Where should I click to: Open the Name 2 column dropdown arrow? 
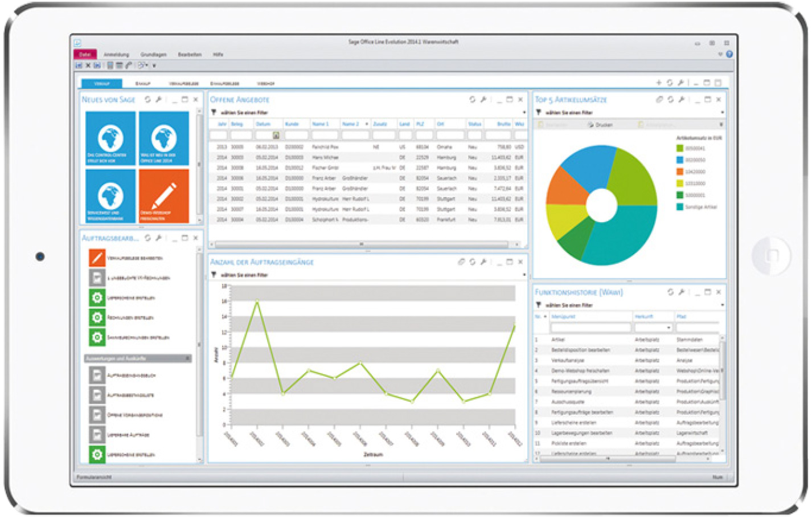(366, 124)
